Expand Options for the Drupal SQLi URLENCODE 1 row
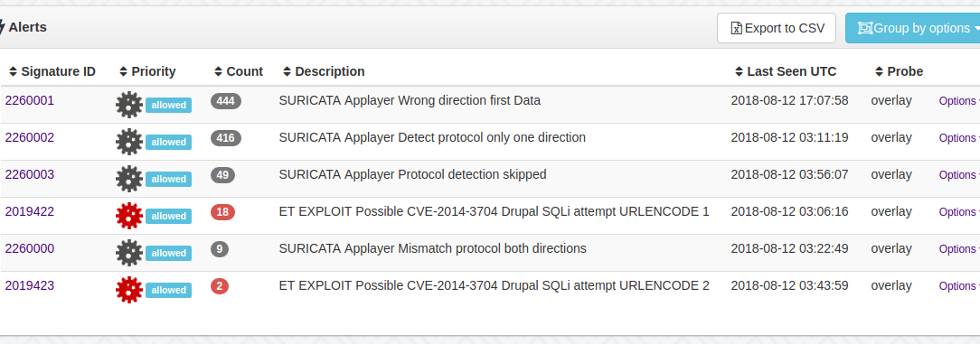 pos(958,211)
